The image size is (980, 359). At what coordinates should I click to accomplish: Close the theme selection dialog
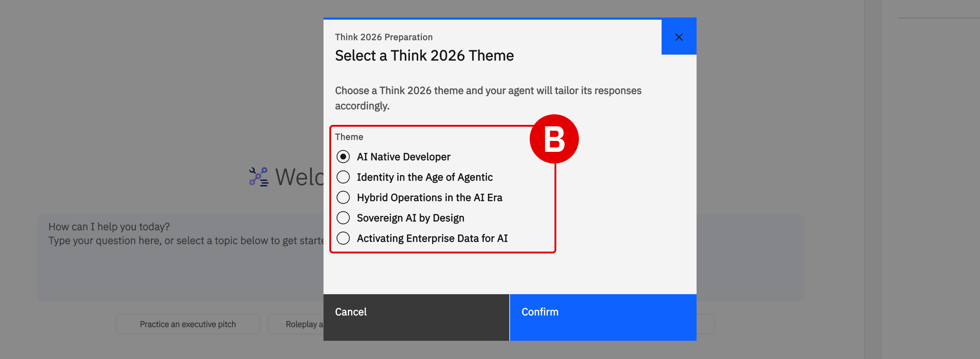[x=679, y=37]
